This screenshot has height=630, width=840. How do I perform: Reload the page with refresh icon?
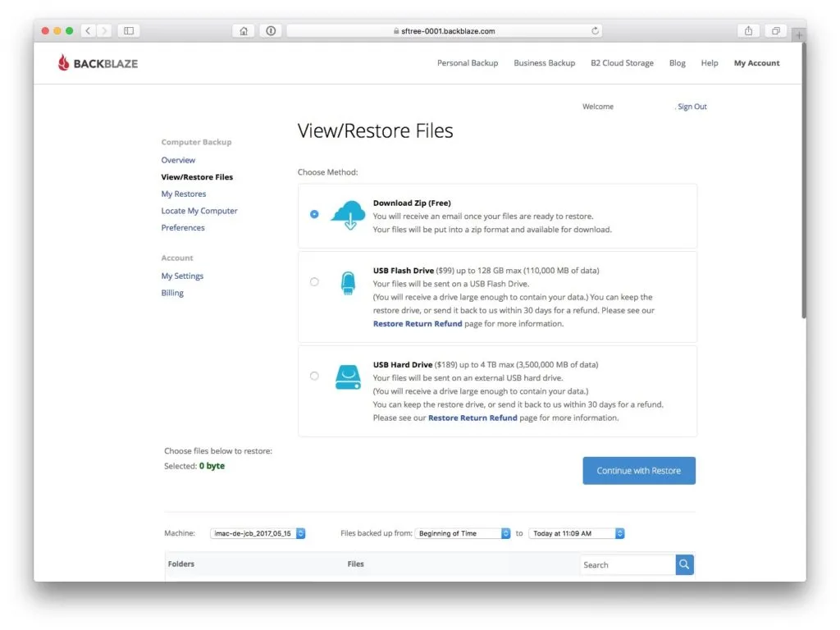pos(595,30)
